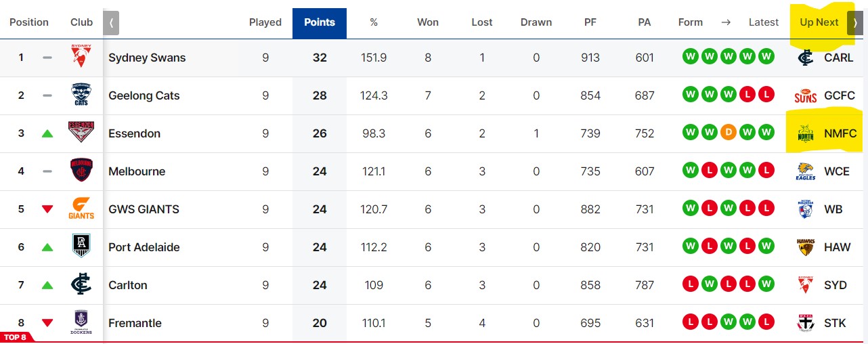Sort by Played column header
This screenshot has width=868, height=344.
click(265, 22)
